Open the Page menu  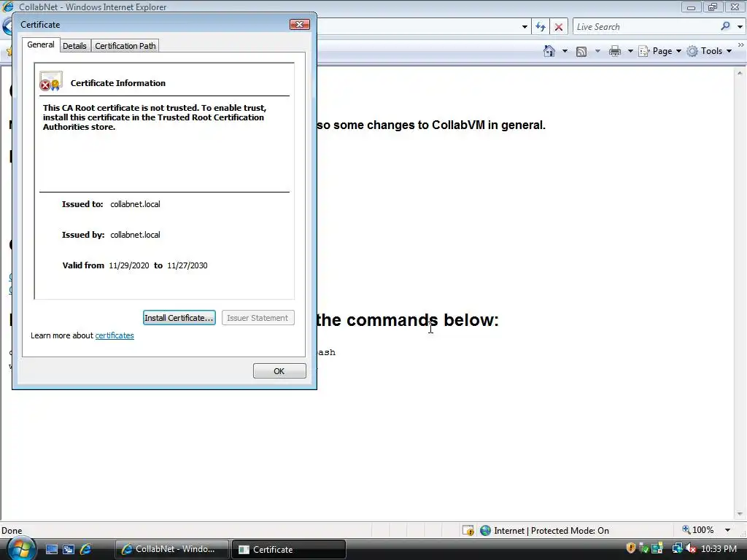coord(659,51)
